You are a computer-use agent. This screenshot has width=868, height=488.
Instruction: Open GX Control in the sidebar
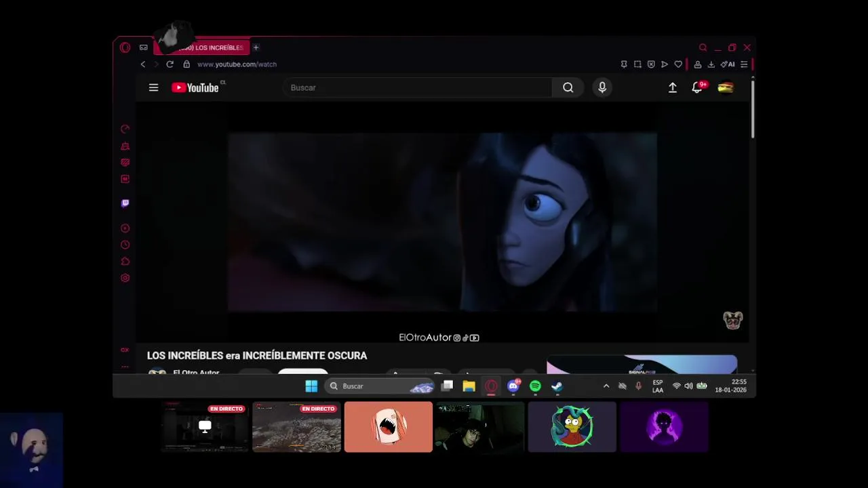[125, 129]
